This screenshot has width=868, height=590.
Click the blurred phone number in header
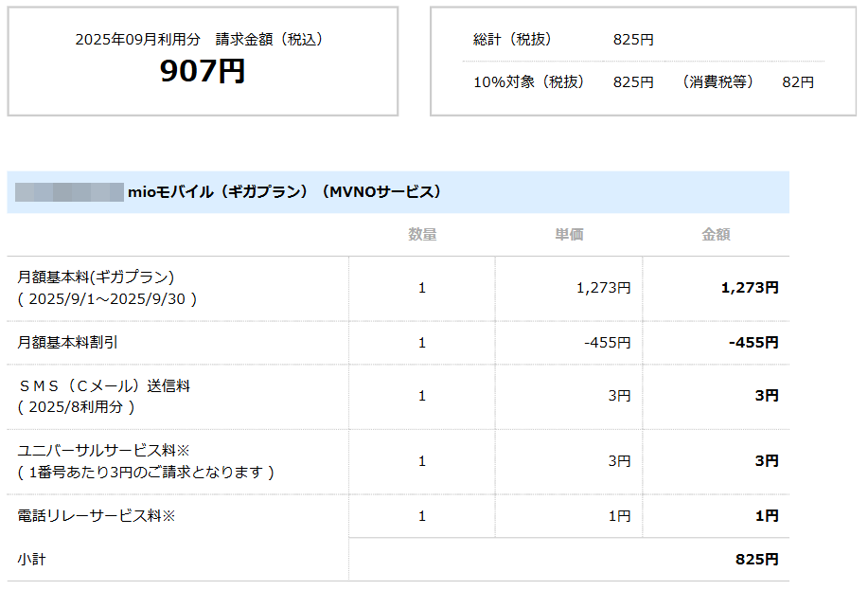tap(69, 192)
